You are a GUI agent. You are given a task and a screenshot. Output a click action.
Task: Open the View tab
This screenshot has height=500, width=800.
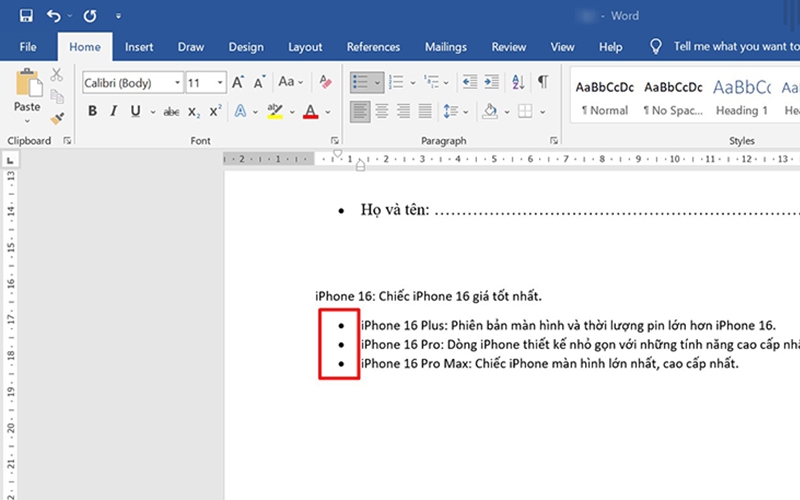562,47
